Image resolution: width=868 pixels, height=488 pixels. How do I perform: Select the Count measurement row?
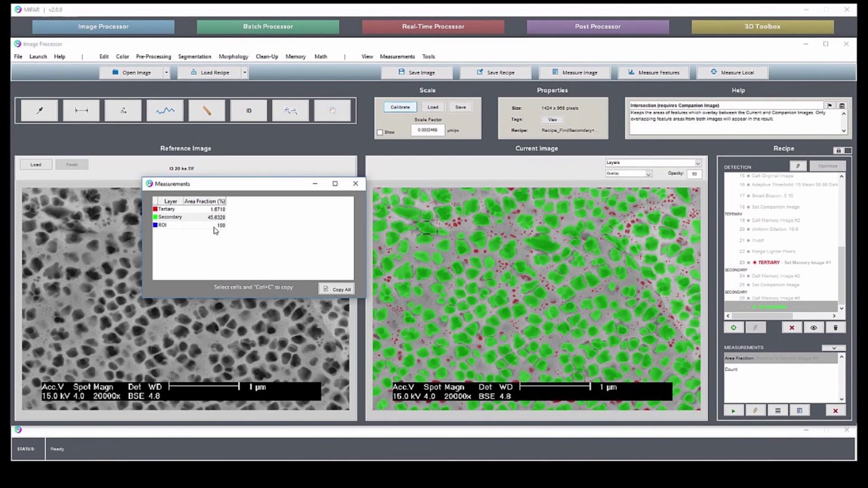782,369
